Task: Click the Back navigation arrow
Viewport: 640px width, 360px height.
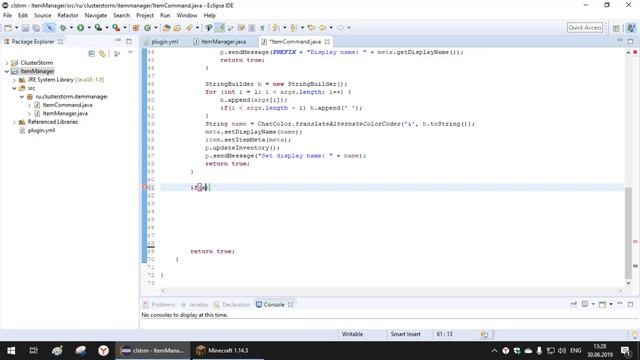Action: click(x=323, y=28)
